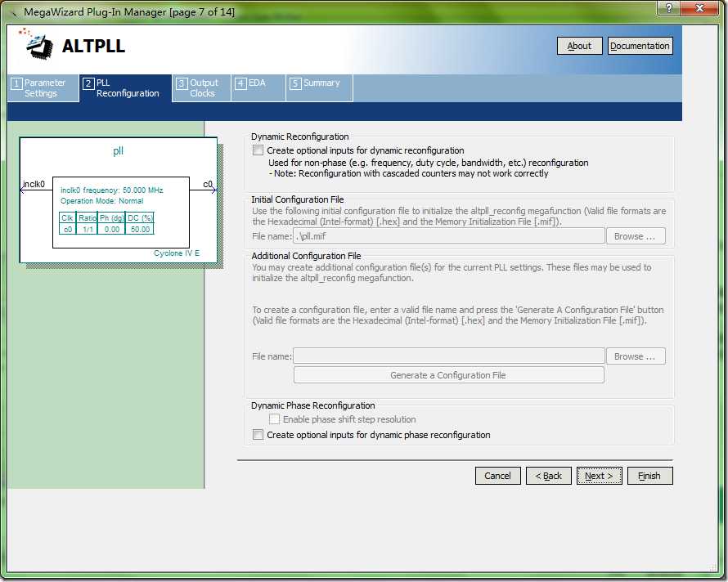This screenshot has width=728, height=582.
Task: Click the 0.00 phase table cell
Action: [112, 229]
